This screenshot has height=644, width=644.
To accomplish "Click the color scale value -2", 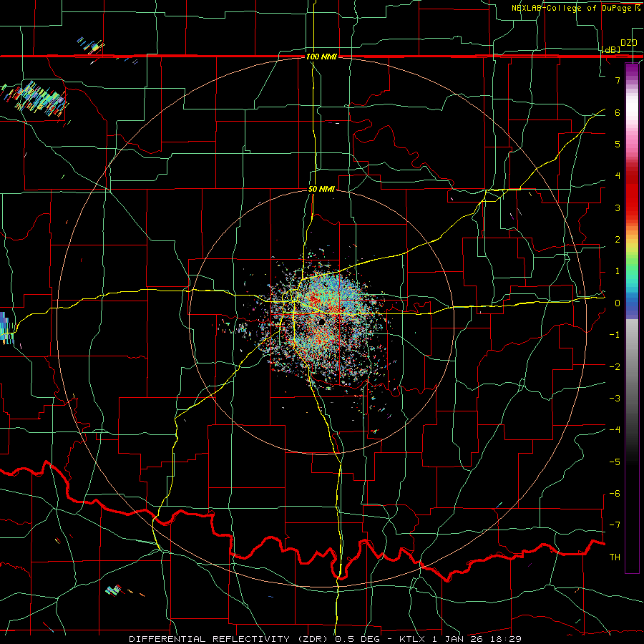I will coord(615,367).
